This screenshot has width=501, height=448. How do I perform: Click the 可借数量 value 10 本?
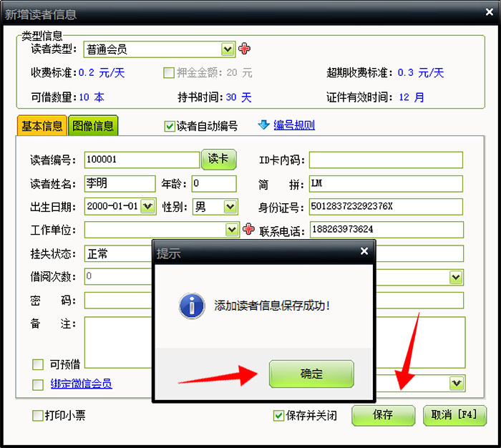tap(92, 97)
